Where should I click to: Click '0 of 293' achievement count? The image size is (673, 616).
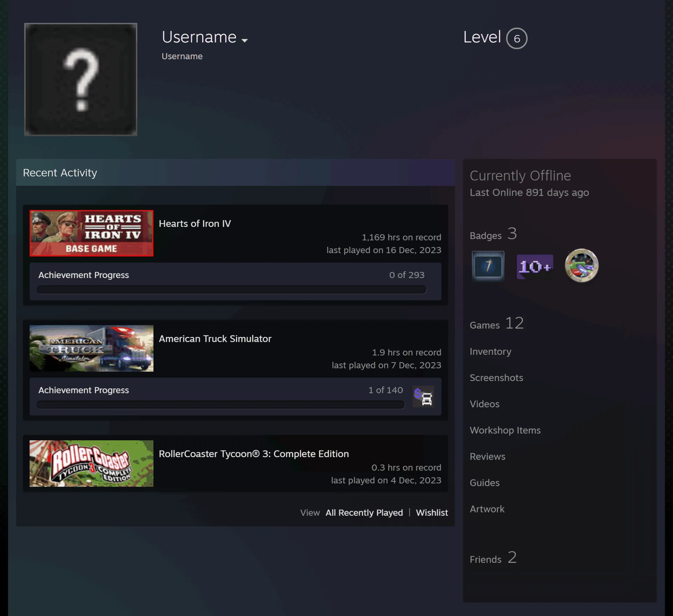[x=407, y=275]
